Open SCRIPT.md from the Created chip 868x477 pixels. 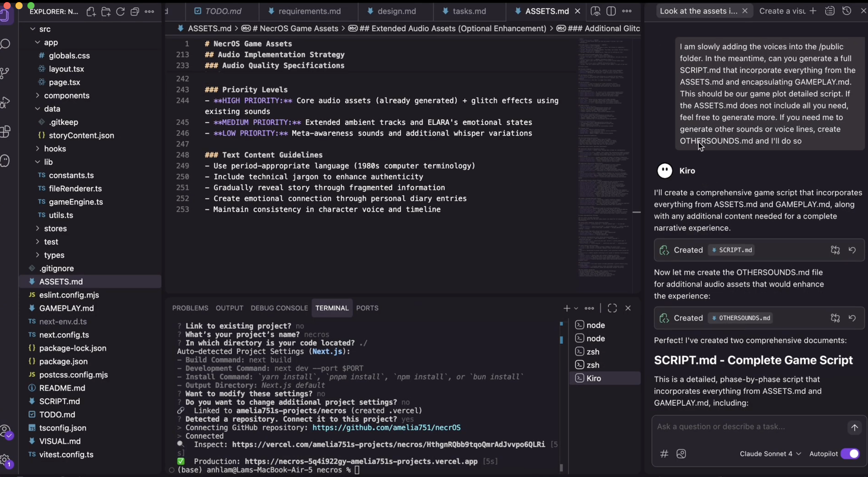(x=732, y=250)
